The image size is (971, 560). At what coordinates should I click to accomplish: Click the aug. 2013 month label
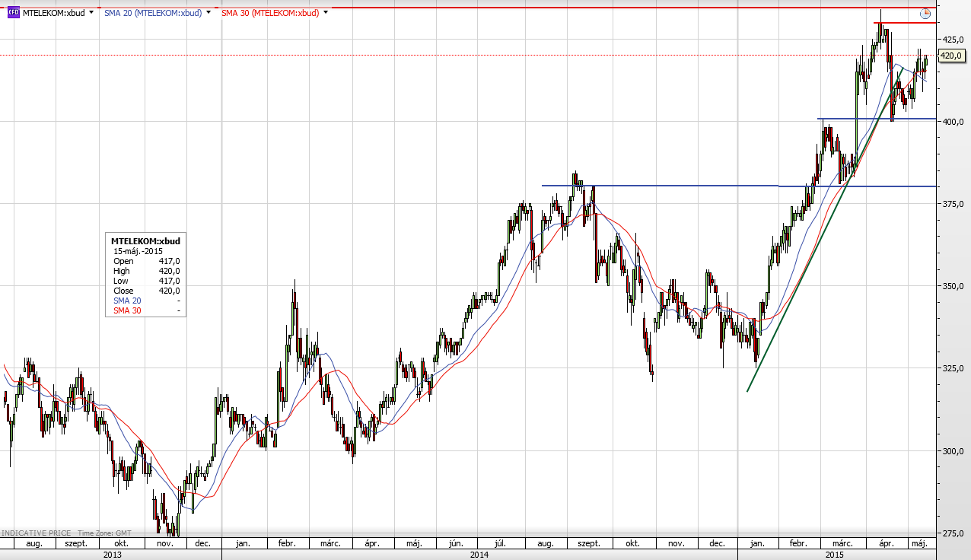(35, 544)
